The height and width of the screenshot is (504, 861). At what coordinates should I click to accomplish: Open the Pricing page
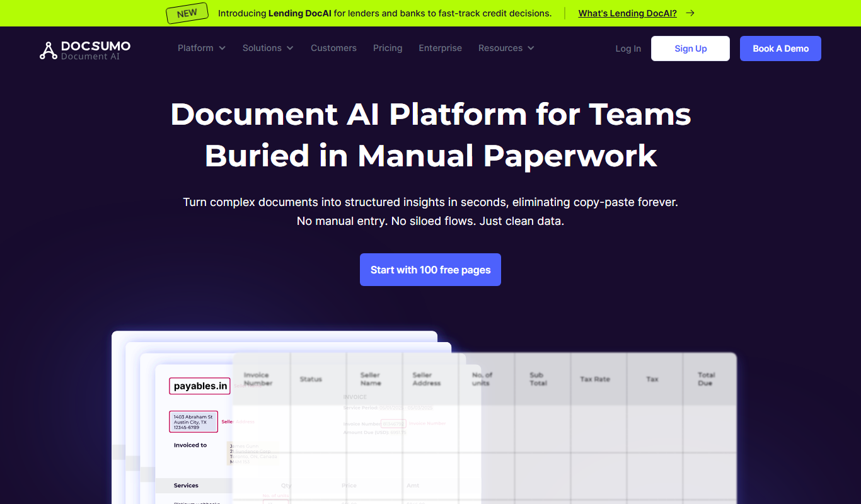(x=388, y=48)
